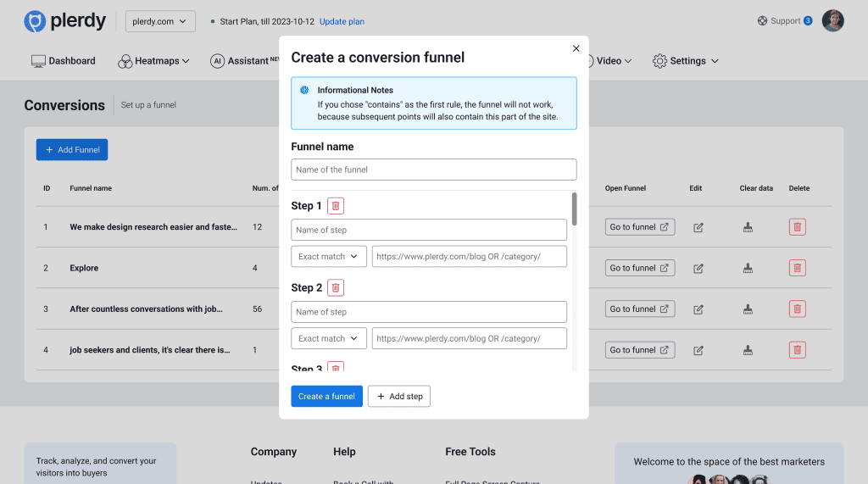Expand the Exact match dropdown in Step 2
The height and width of the screenshot is (484, 868).
tap(329, 338)
